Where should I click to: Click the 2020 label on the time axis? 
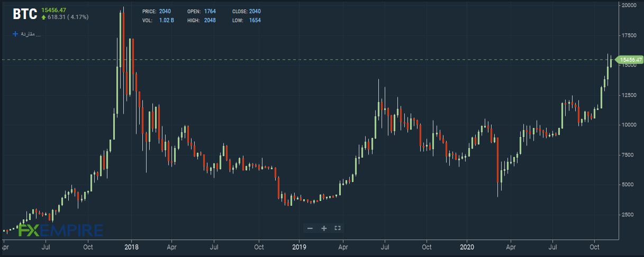click(x=467, y=247)
